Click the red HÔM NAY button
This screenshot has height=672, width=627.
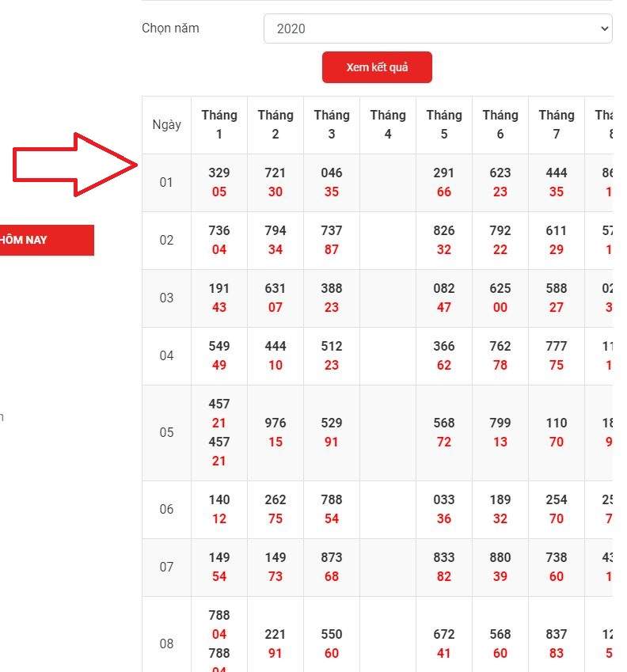pos(46,240)
